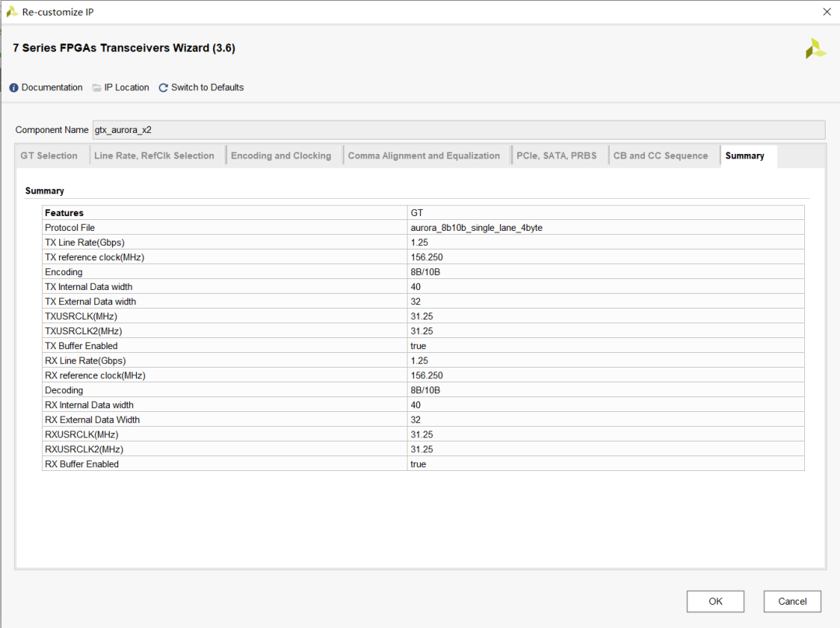Click the Switch to Defaults link
This screenshot has width=840, height=628.
pos(207,87)
